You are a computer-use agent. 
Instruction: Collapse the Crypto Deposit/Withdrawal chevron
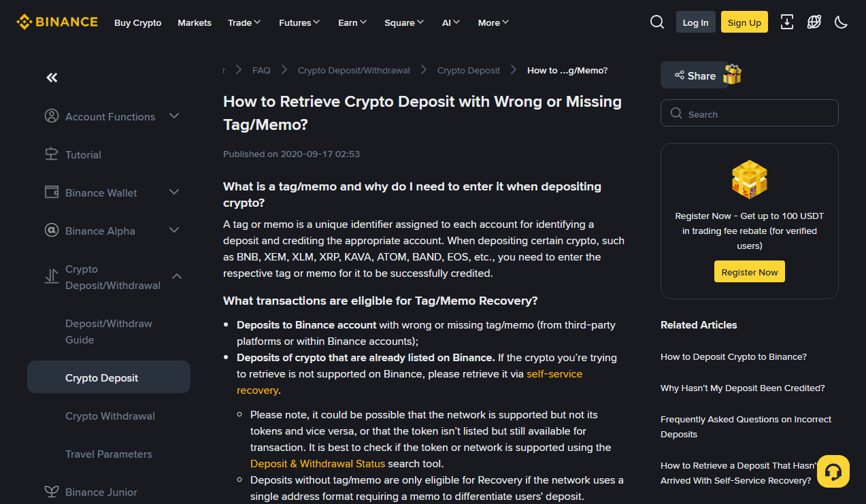(x=177, y=276)
